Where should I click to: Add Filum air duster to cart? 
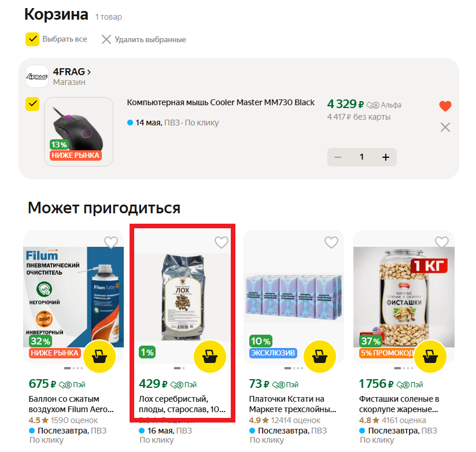pos(99,357)
